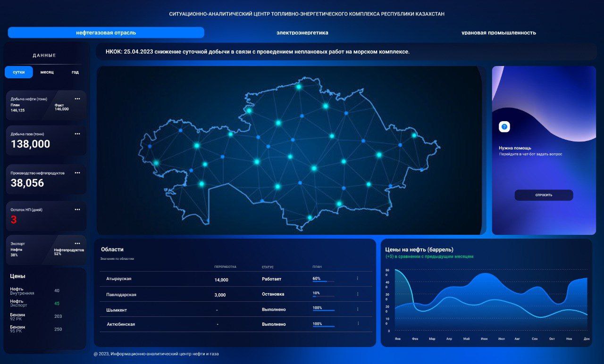Click the Kazakhstan network map
Image resolution: width=604 pixels, height=364 pixels.
coord(289,153)
